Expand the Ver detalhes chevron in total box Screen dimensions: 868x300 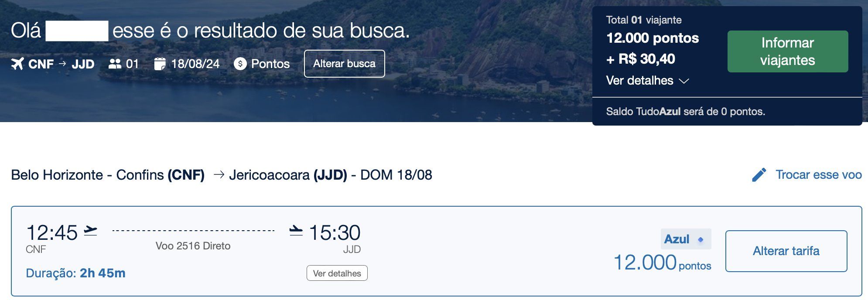pos(684,81)
